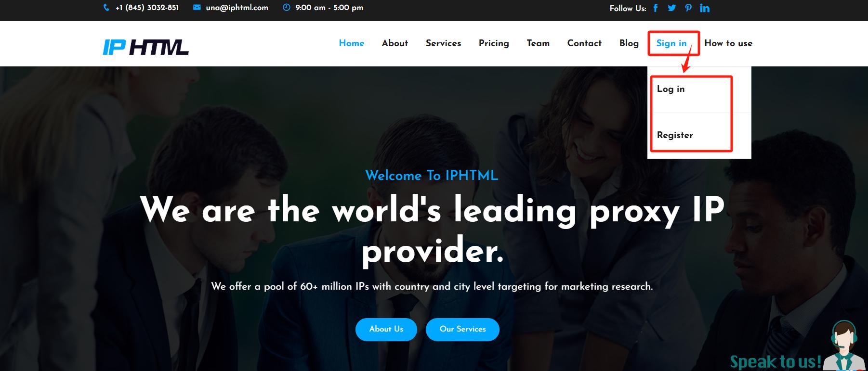Navigate to the Blog page
Image resolution: width=868 pixels, height=371 pixels.
click(x=629, y=43)
